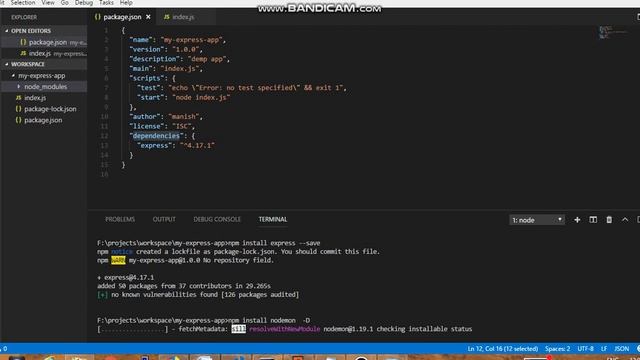The image size is (640, 360).
Task: Open the Tasks menu
Action: click(x=106, y=2)
